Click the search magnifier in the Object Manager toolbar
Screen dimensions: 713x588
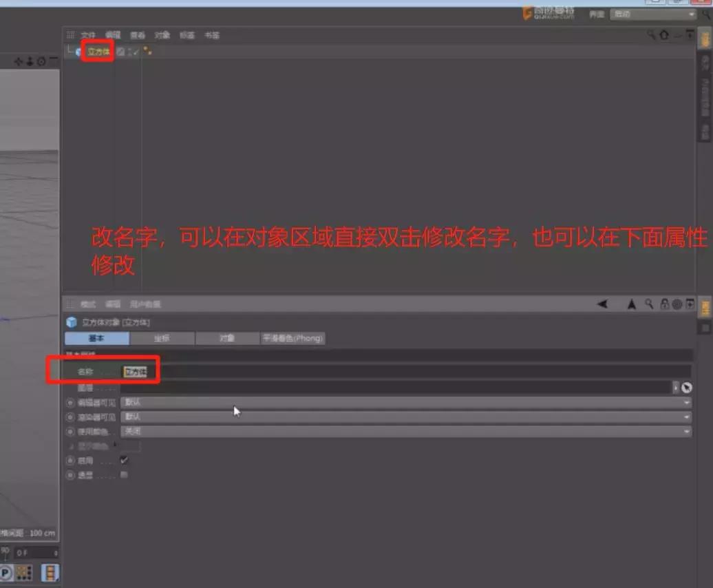point(651,34)
